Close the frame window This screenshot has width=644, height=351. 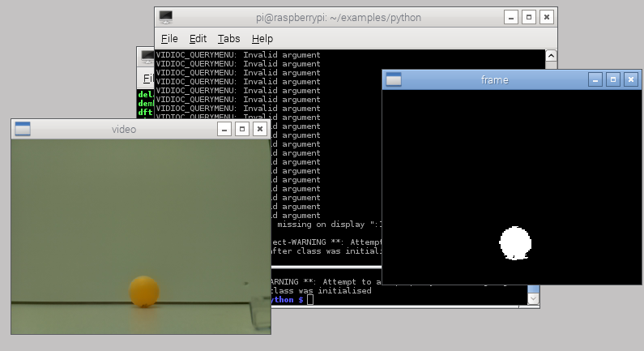631,79
